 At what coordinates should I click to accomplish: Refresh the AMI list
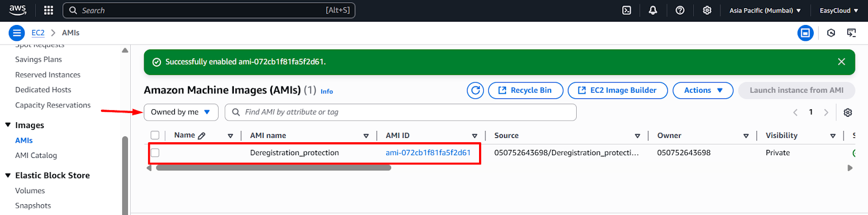point(475,91)
